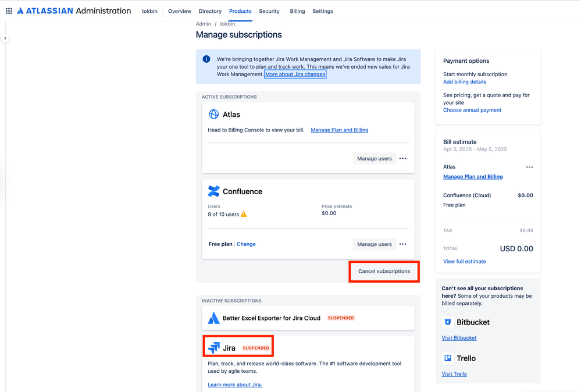Click the tokbin breadcrumb link
Viewport: 581px width, 392px height.
click(x=227, y=24)
